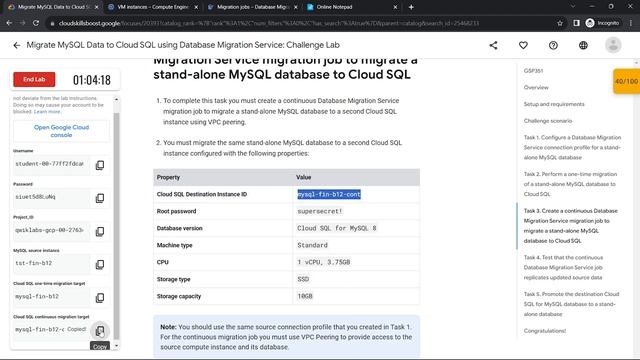Click the lab panel scrollbar up arrow
This screenshot has height=360, width=640.
[116, 99]
